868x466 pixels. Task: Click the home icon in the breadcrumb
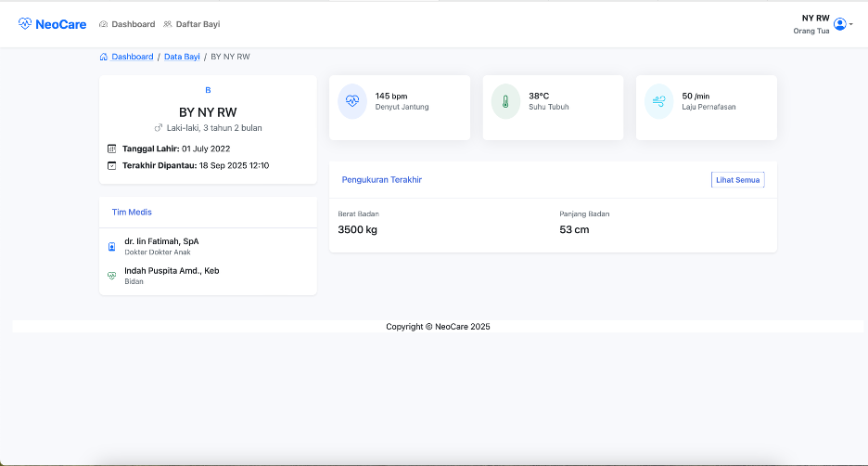[x=104, y=57]
